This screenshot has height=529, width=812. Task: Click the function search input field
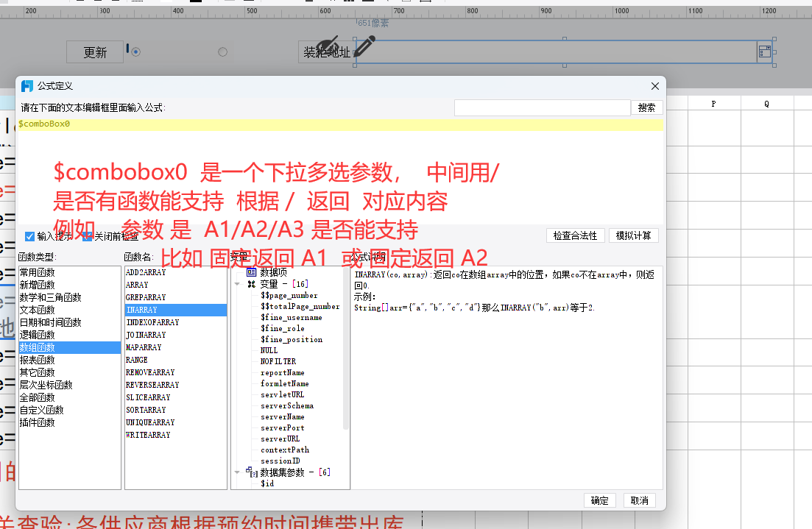tap(542, 107)
